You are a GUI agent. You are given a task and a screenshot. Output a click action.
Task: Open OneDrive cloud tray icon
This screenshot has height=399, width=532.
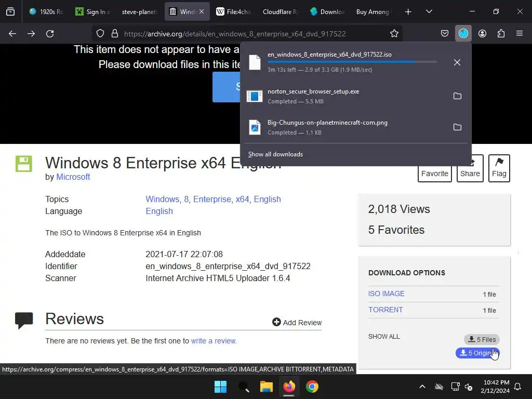439,387
